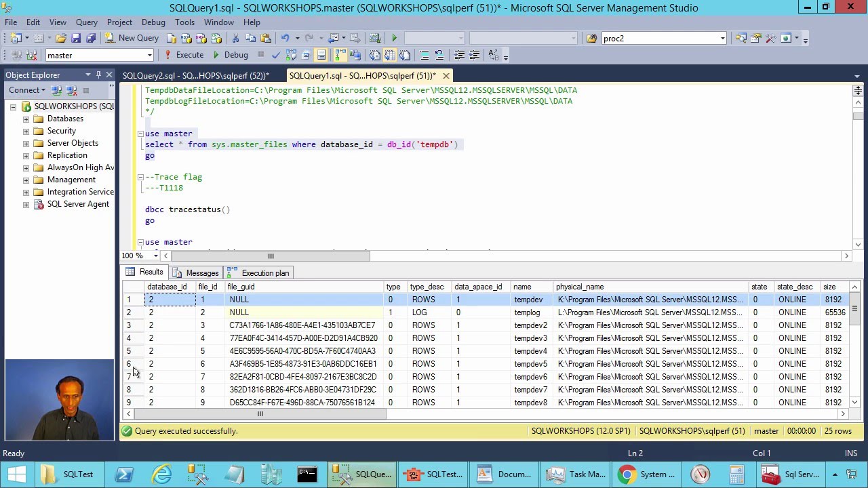Switch to the Messages results tab
The width and height of the screenshot is (868, 488).
(x=196, y=272)
